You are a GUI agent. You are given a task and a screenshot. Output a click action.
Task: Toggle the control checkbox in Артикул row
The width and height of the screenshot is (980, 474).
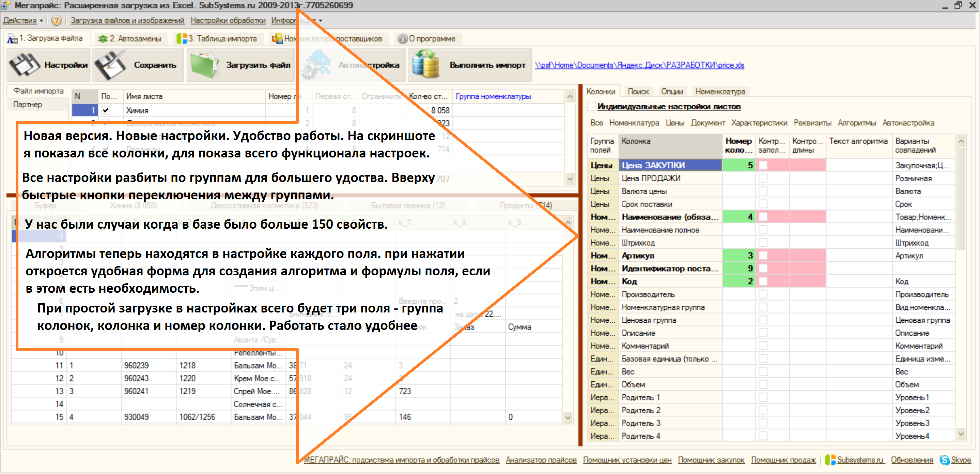(x=763, y=256)
